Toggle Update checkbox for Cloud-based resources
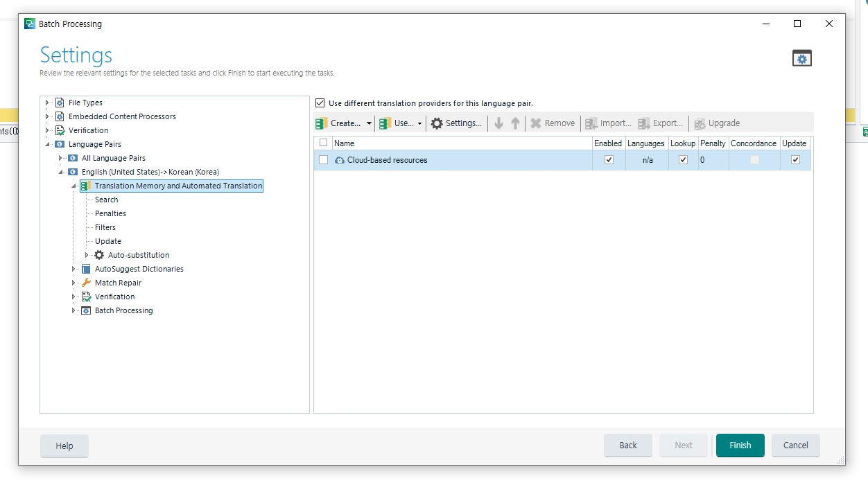This screenshot has height=494, width=868. (795, 160)
